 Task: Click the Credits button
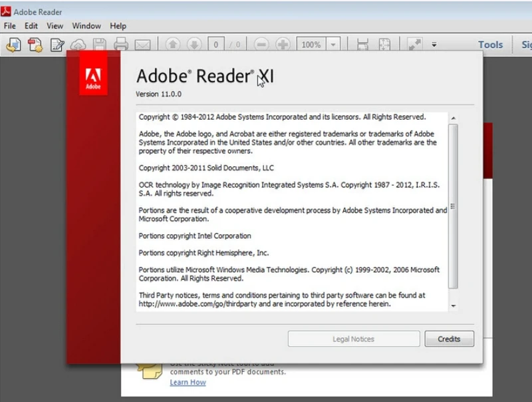[x=450, y=339]
